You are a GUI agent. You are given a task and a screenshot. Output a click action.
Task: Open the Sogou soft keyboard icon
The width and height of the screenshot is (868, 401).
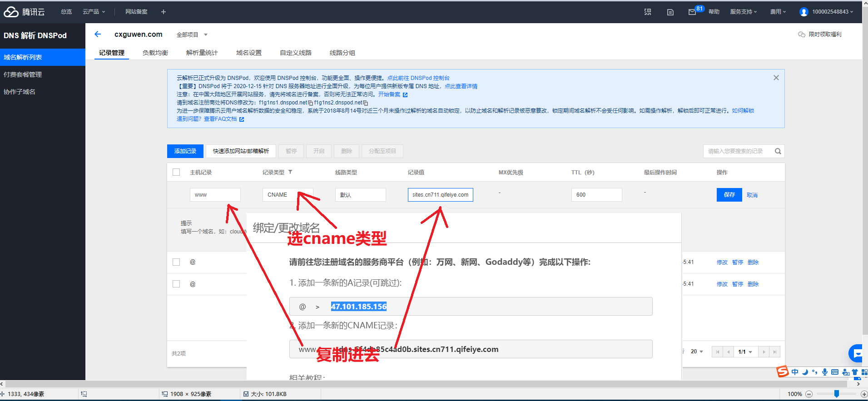point(835,372)
